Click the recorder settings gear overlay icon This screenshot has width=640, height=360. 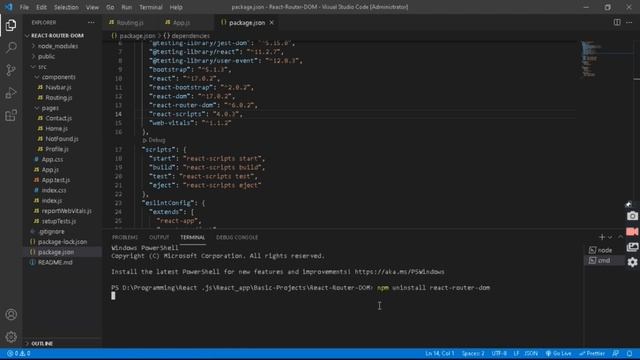click(x=632, y=262)
